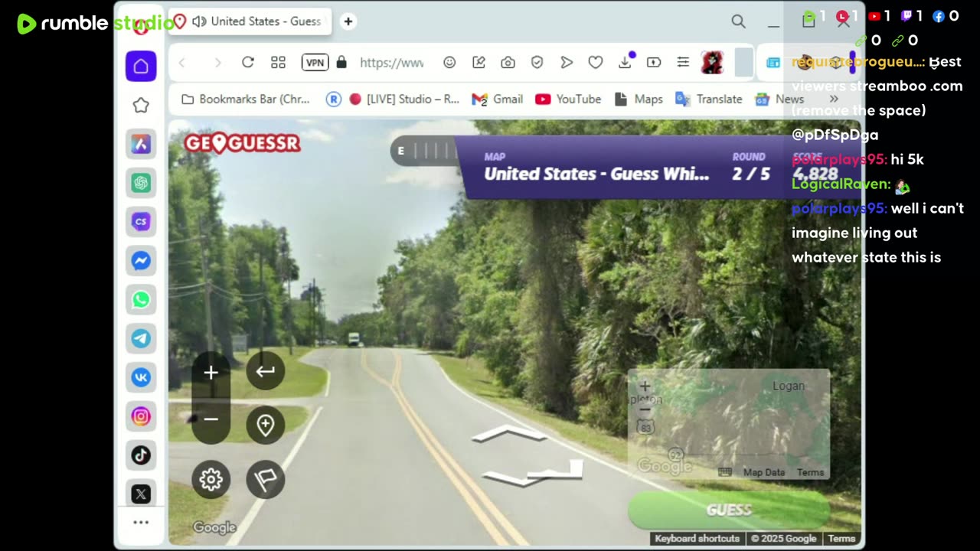Open a new tab with plus button
Viewport: 980px width, 551px height.
click(348, 21)
